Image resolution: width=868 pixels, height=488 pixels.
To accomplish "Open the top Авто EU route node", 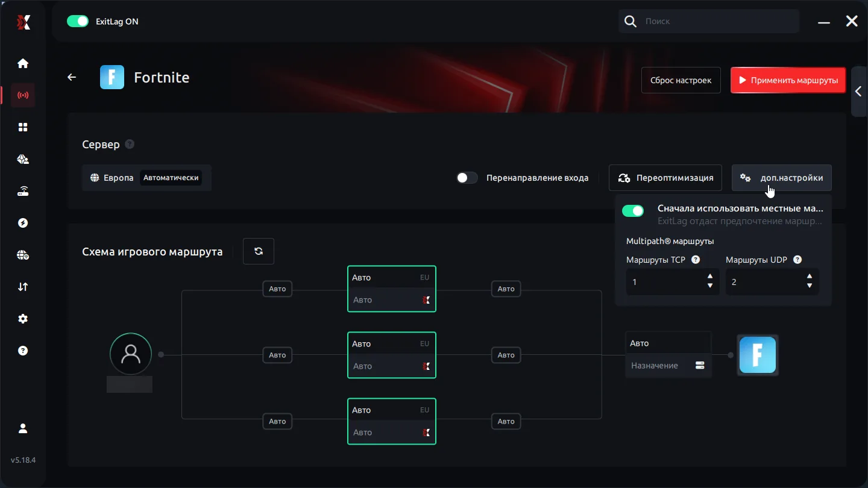I will pos(392,289).
